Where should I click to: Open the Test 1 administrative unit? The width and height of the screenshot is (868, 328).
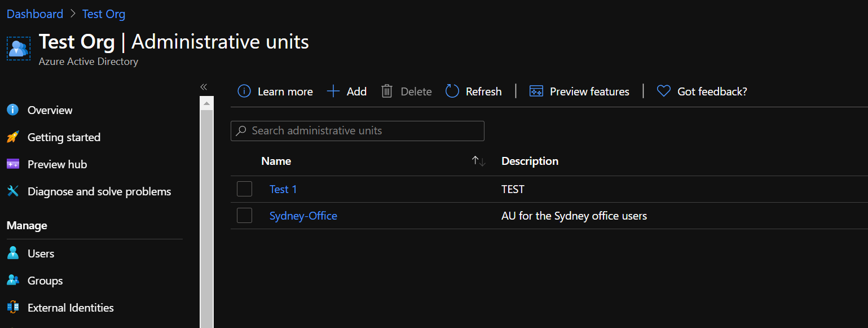coord(283,189)
